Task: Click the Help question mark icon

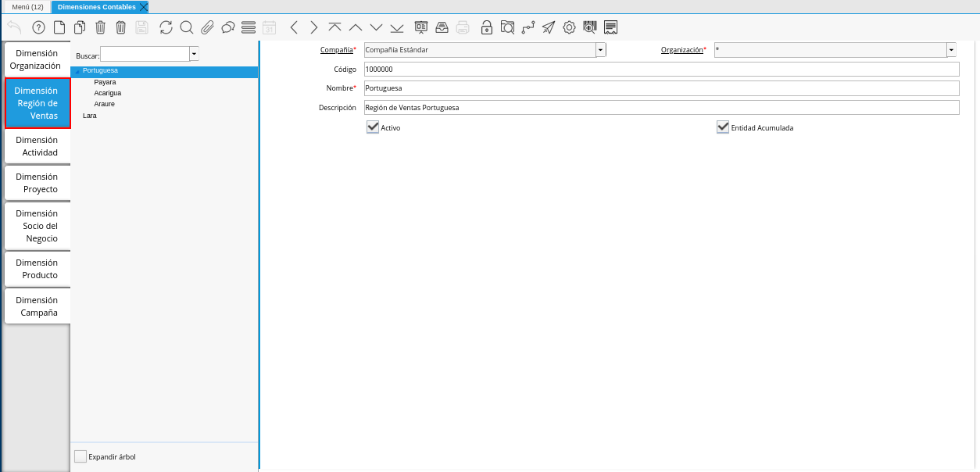Action: point(38,27)
